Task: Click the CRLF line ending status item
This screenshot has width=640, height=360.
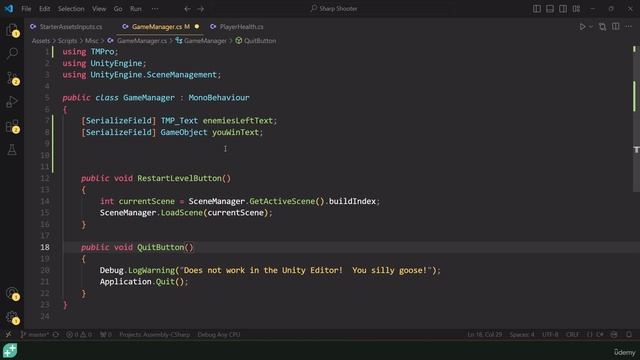Action: coord(572,335)
